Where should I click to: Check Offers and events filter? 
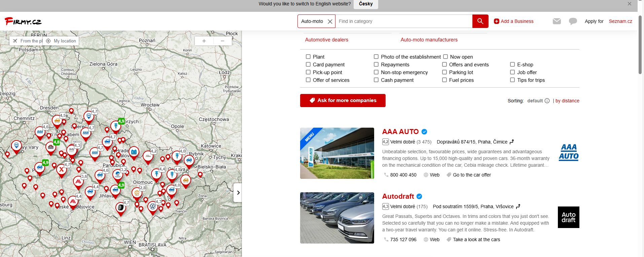tap(444, 64)
